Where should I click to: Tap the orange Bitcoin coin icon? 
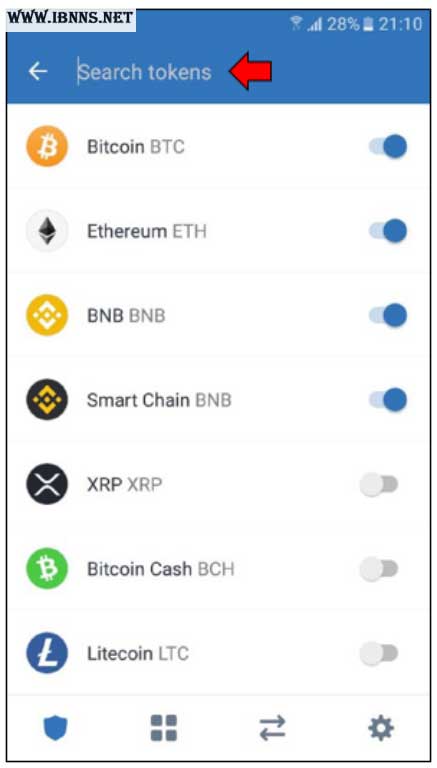pyautogui.click(x=47, y=146)
